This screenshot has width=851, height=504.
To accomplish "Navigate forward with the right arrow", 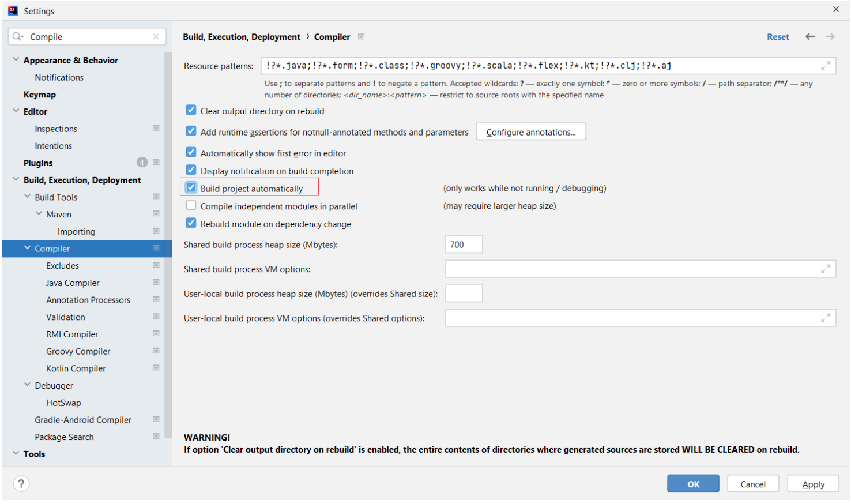I will (x=830, y=36).
